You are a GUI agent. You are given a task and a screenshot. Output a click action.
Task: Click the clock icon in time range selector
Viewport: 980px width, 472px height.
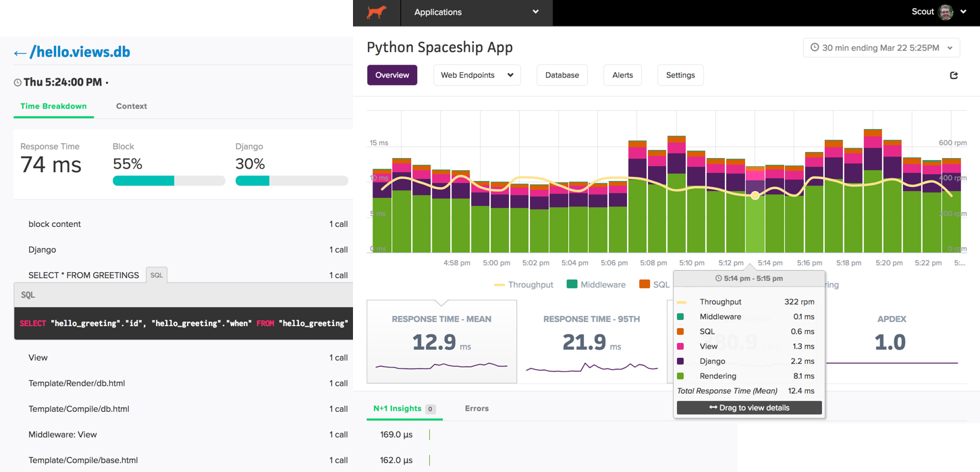(x=815, y=48)
